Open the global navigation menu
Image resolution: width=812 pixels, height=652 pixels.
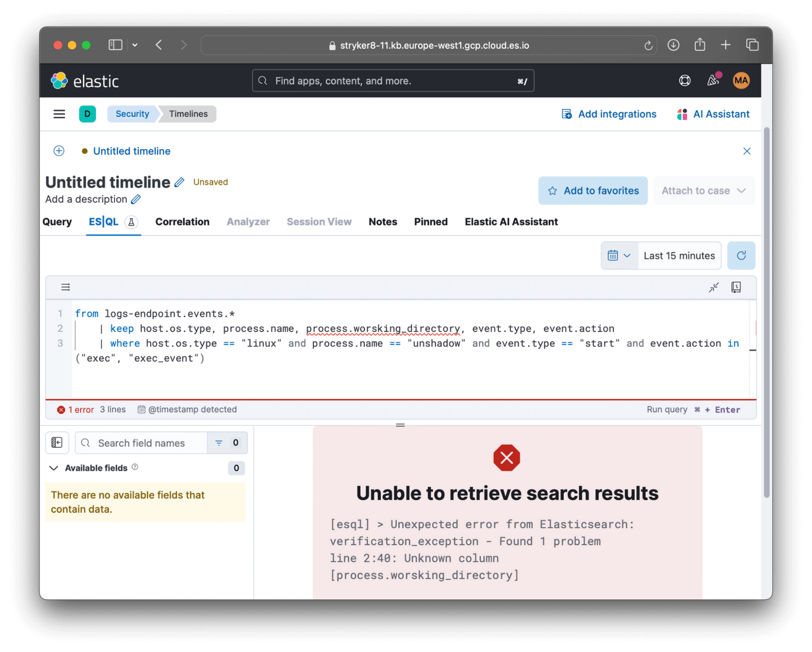tap(59, 113)
